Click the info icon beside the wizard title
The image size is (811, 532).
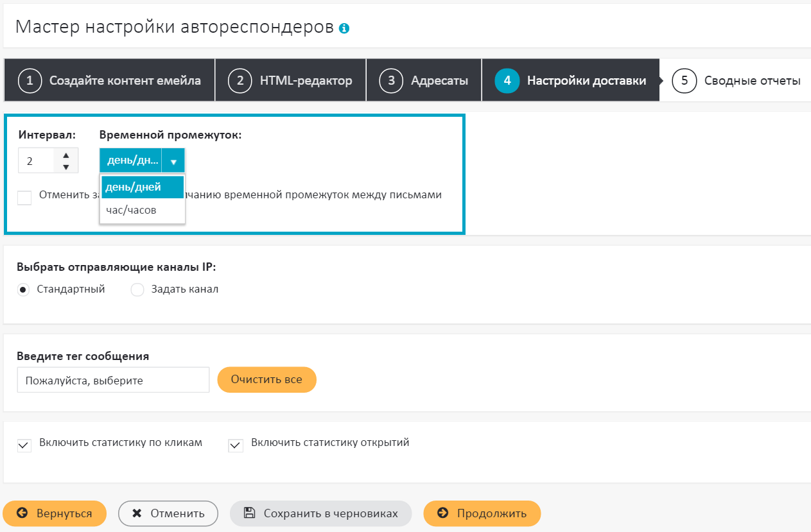pyautogui.click(x=344, y=28)
